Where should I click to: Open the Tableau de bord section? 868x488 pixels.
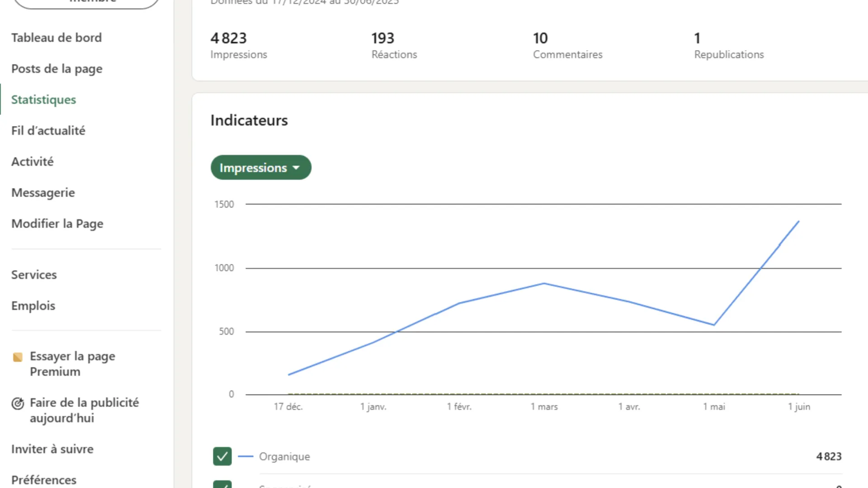pyautogui.click(x=57, y=38)
